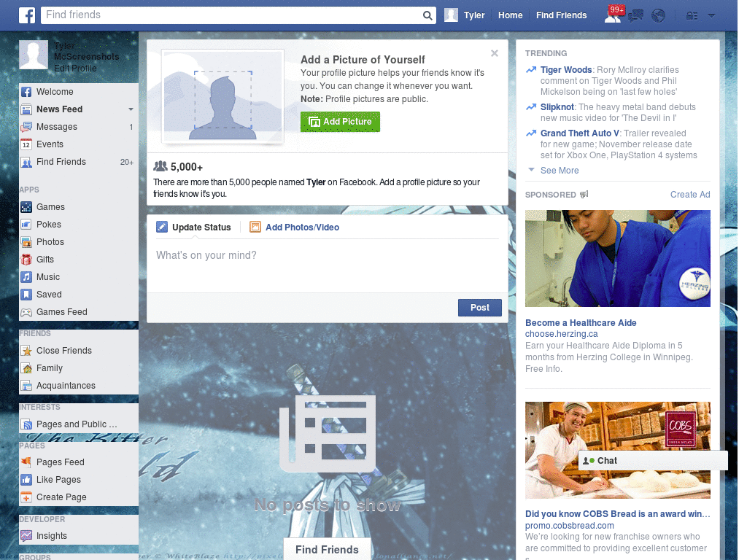This screenshot has width=747, height=560.
Task: Dismiss the Add a Picture card
Action: 495,53
